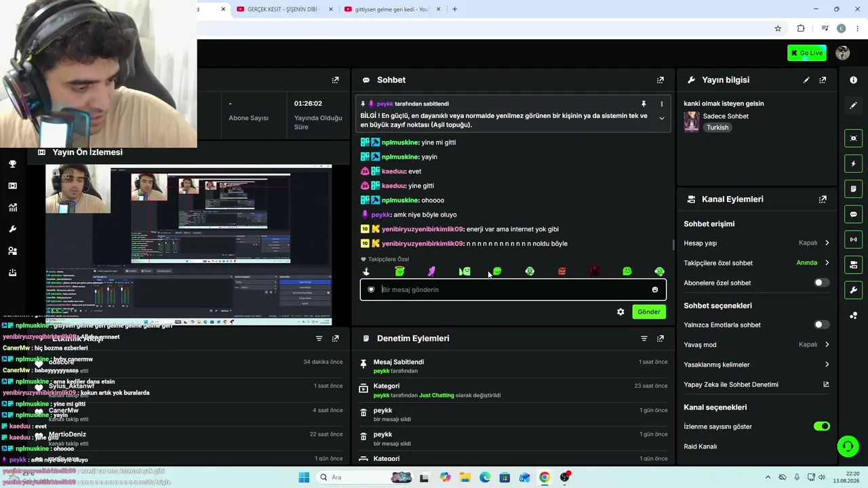Bookmark this page with the star icon
868x488 pixels.
(x=778, y=28)
